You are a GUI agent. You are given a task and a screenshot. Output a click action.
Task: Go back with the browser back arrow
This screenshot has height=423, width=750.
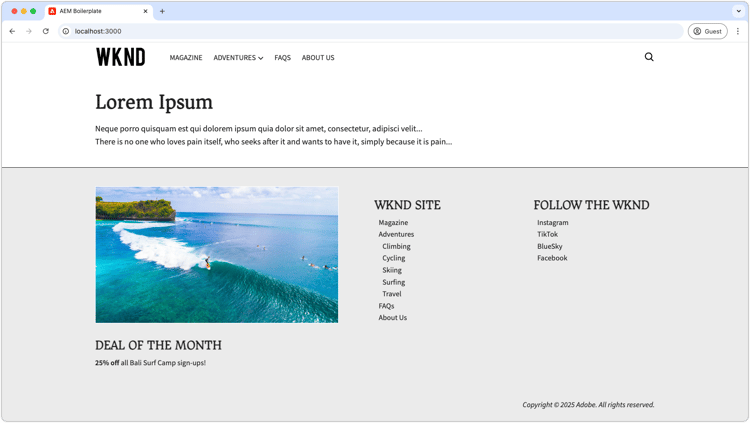pyautogui.click(x=12, y=31)
